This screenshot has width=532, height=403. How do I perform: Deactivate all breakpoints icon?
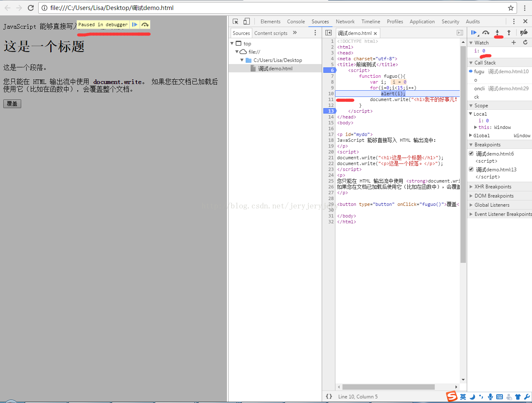524,32
